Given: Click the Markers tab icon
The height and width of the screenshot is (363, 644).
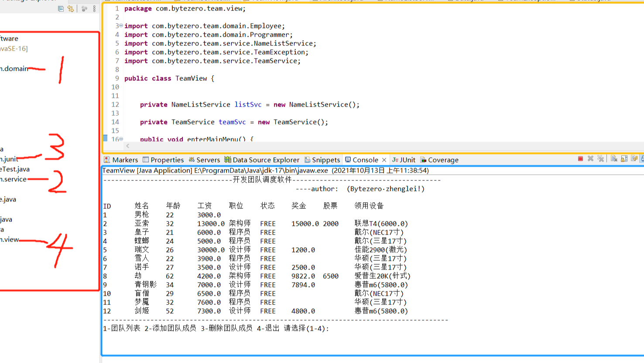Looking at the screenshot, I should tap(107, 159).
